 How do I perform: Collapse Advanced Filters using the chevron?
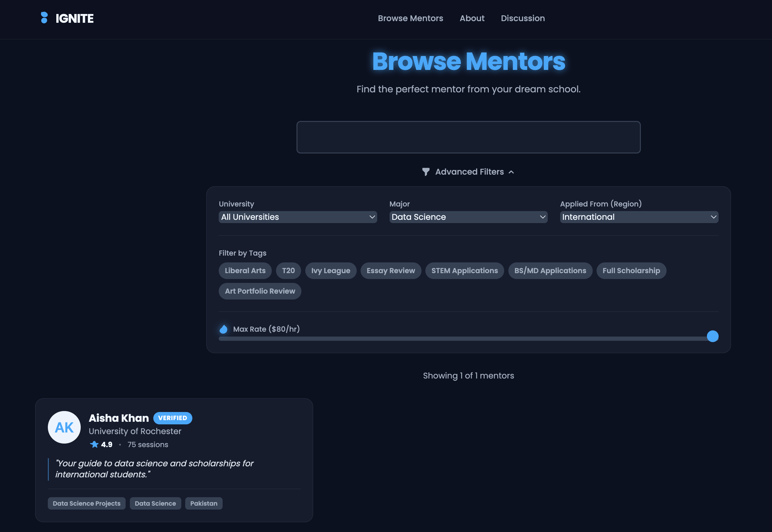(x=511, y=172)
